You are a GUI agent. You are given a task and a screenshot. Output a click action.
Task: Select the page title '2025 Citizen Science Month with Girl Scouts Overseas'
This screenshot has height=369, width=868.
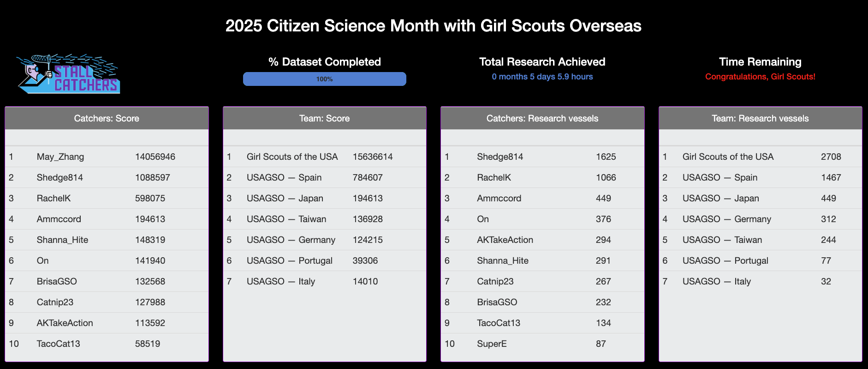click(434, 26)
